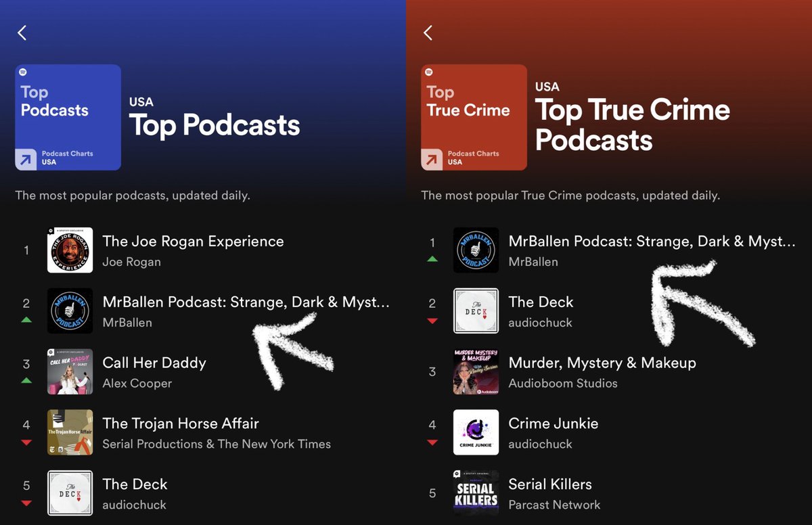Open Crime Junkie artwork
The height and width of the screenshot is (525, 812).
[x=476, y=432]
